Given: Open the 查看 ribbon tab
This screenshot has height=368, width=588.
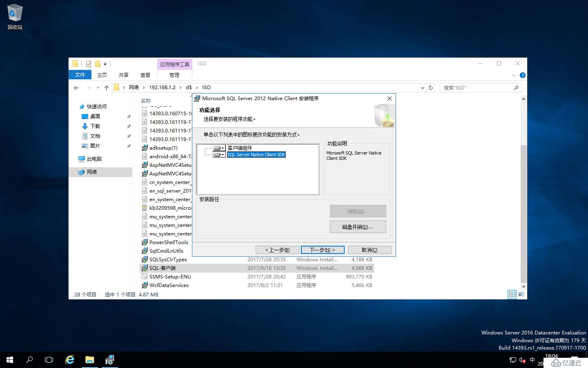Looking at the screenshot, I should tap(145, 75).
